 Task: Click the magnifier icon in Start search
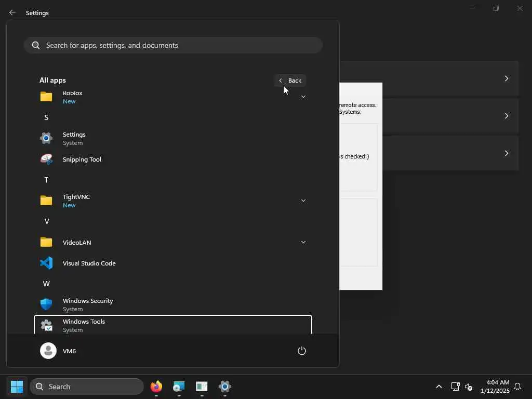(36, 45)
